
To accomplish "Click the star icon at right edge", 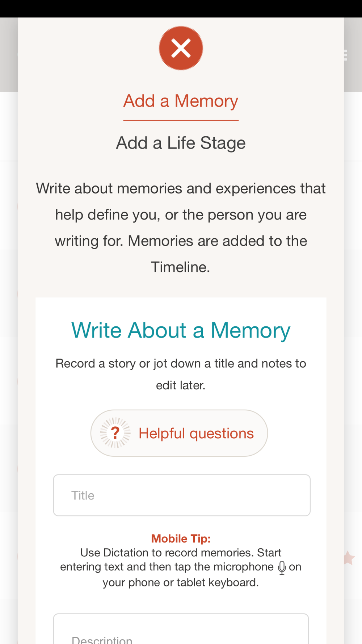I will (x=349, y=558).
